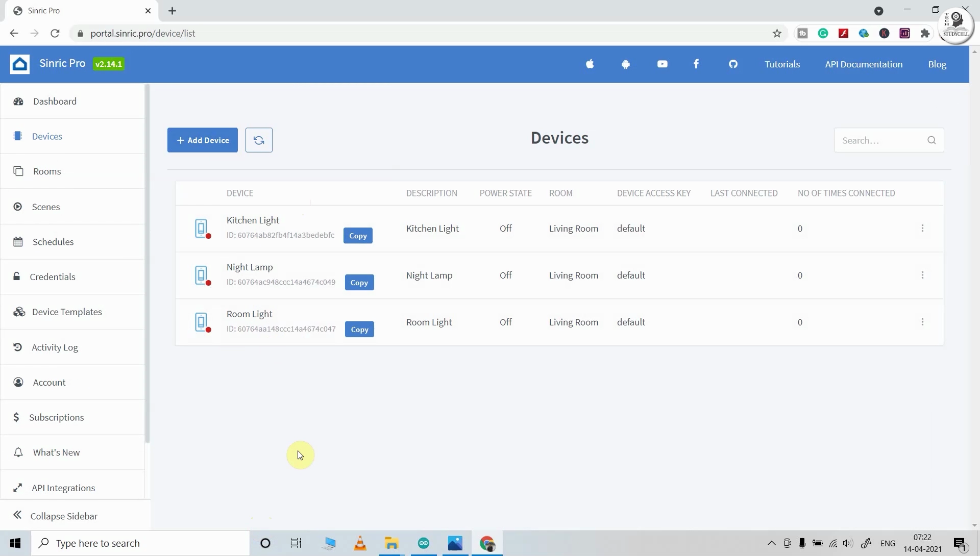Screen dimensions: 980x556
Task: Open the Activity Log
Action: [x=56, y=347]
